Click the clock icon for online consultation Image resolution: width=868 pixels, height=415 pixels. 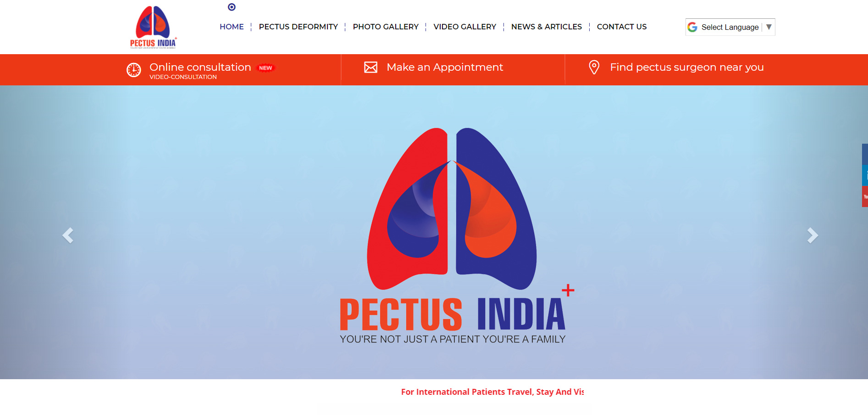(133, 70)
